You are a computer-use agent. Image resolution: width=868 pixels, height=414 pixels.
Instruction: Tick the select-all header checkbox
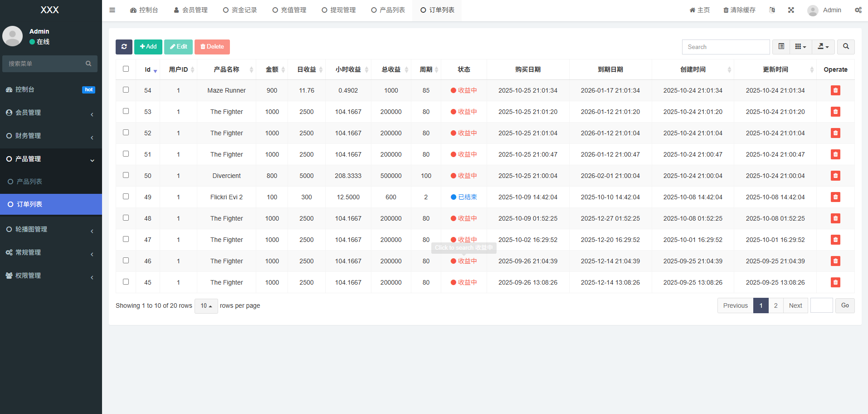126,69
